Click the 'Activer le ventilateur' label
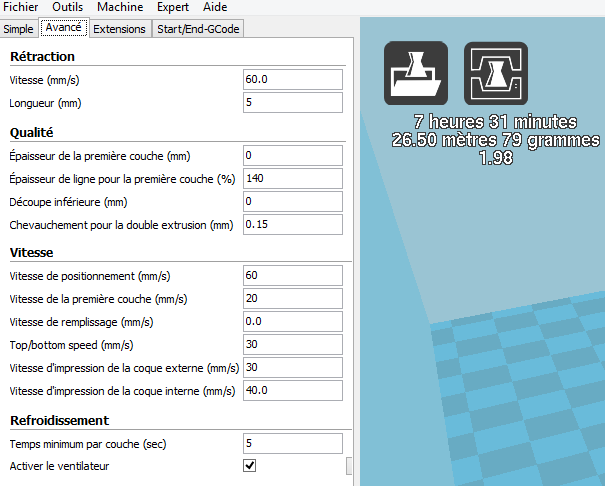Viewport: 605px width, 486px height. click(59, 466)
